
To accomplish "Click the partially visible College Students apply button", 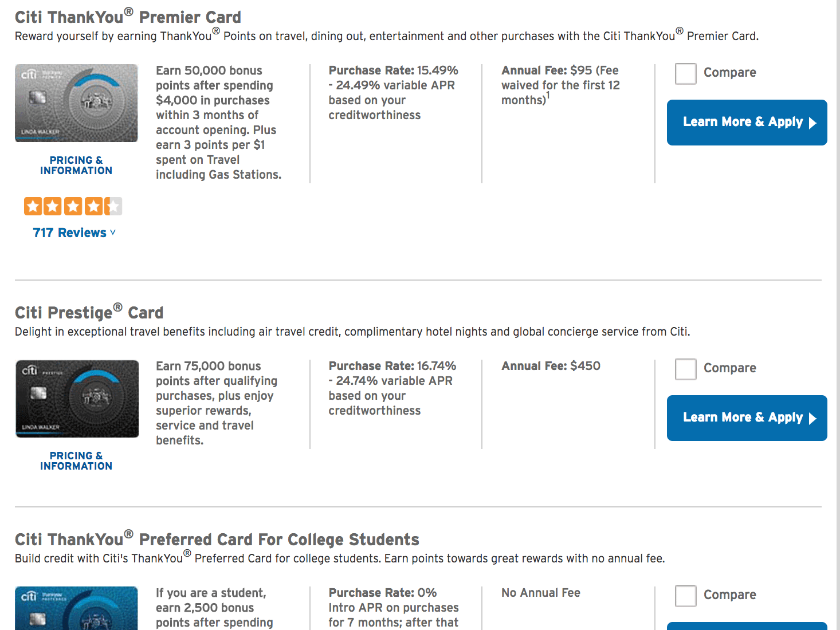I will point(747,626).
